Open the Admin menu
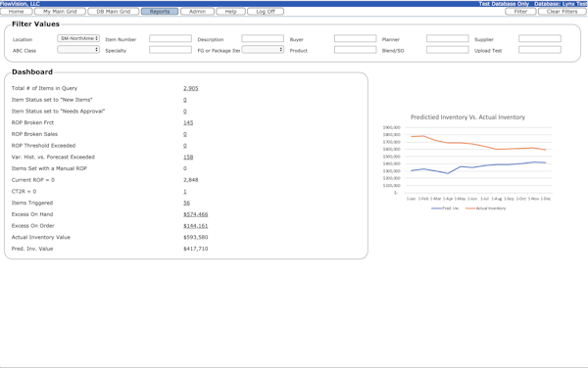 pyautogui.click(x=197, y=12)
